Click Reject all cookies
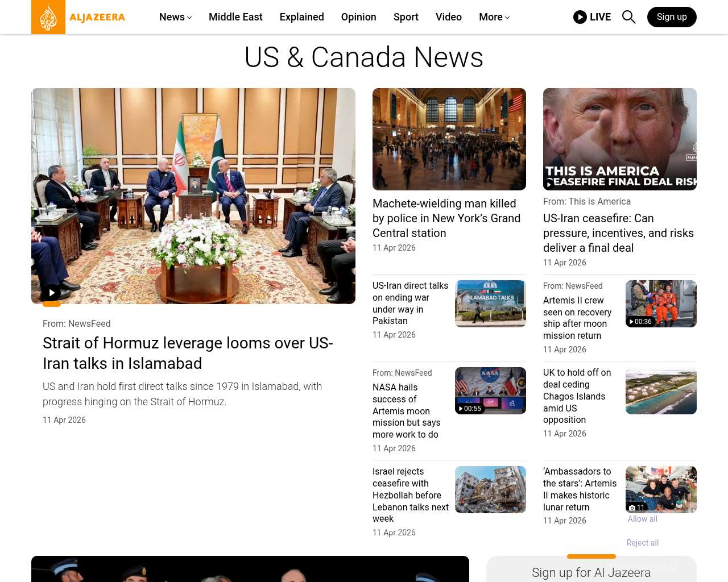Screen dimensions: 728x582 642,543
